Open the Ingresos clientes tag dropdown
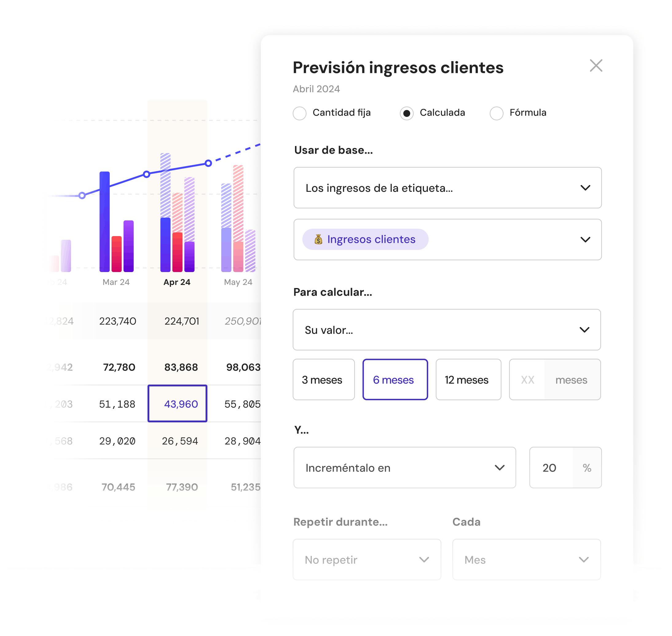 [447, 239]
